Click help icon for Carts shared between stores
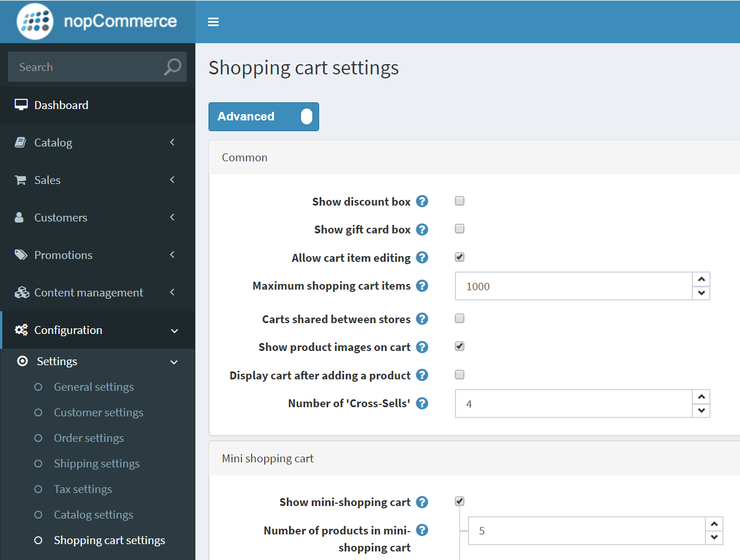Image resolution: width=740 pixels, height=560 pixels. coord(422,319)
